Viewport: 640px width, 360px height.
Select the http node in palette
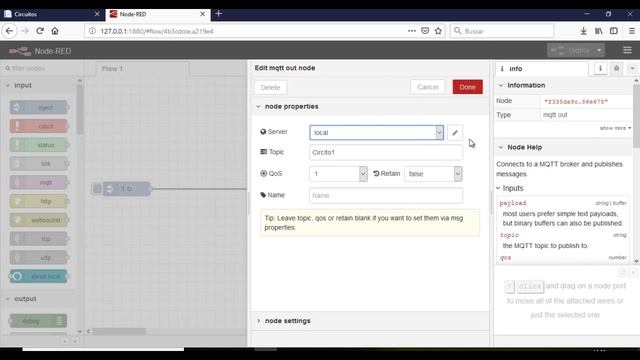point(39,201)
